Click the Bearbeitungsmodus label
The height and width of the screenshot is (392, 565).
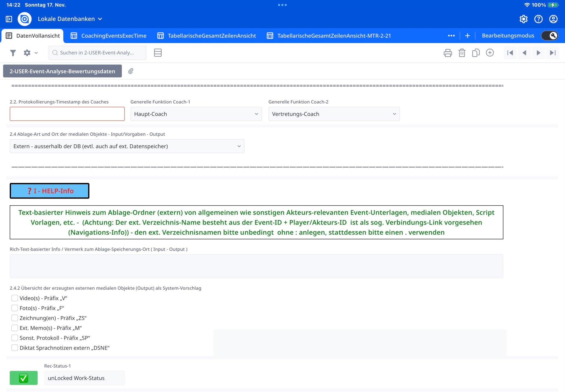[x=508, y=36]
